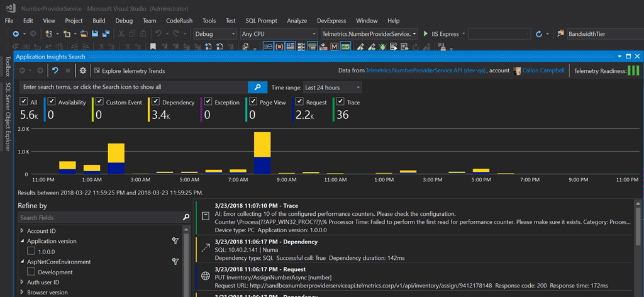Click the filter icon beside Application version
Viewport: 644px width, 297px height.
176,241
